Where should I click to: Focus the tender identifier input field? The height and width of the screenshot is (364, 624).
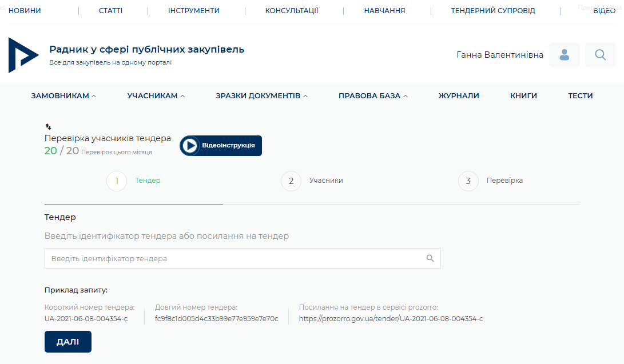[x=235, y=258]
